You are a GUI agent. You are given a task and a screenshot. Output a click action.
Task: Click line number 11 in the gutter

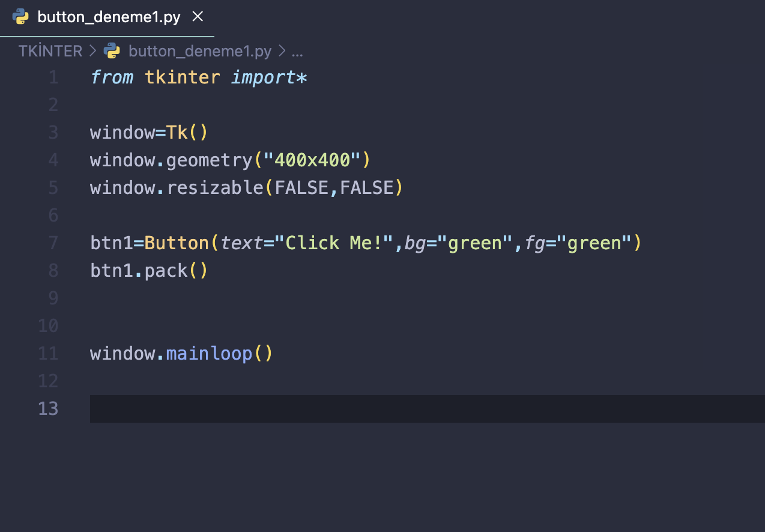[48, 354]
